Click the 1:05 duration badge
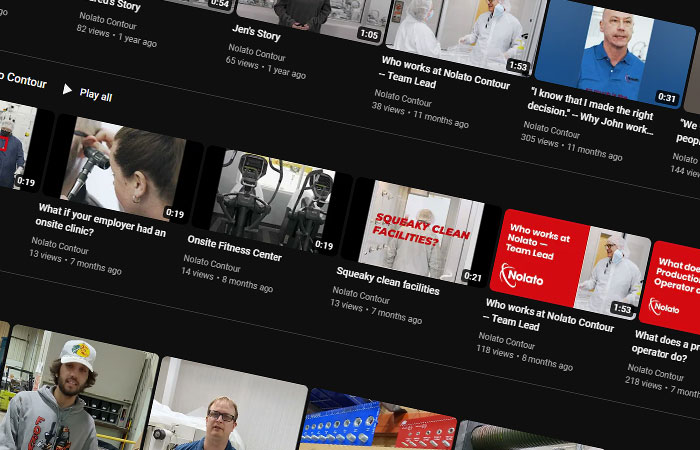This screenshot has width=700, height=450. coord(369,34)
